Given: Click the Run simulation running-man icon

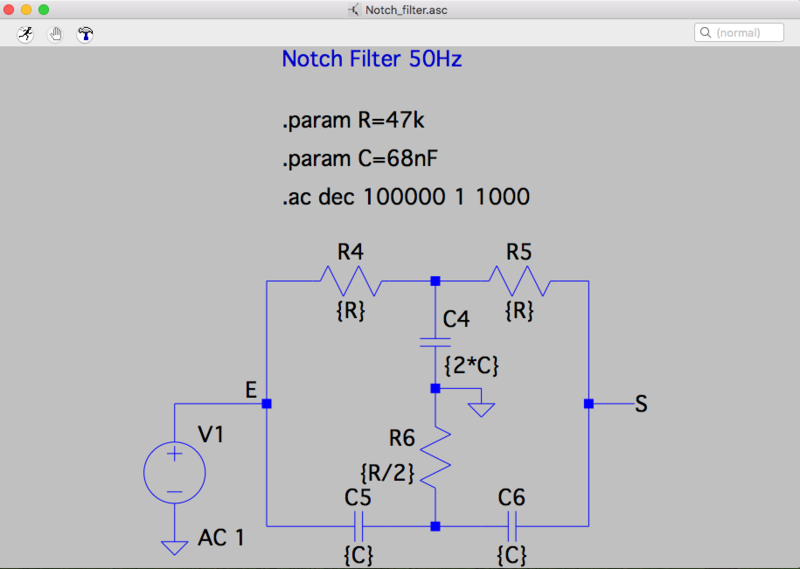Looking at the screenshot, I should (x=25, y=33).
